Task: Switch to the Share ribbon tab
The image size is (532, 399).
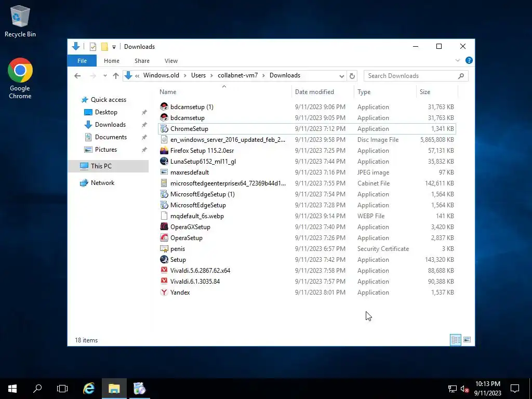Action: click(142, 61)
